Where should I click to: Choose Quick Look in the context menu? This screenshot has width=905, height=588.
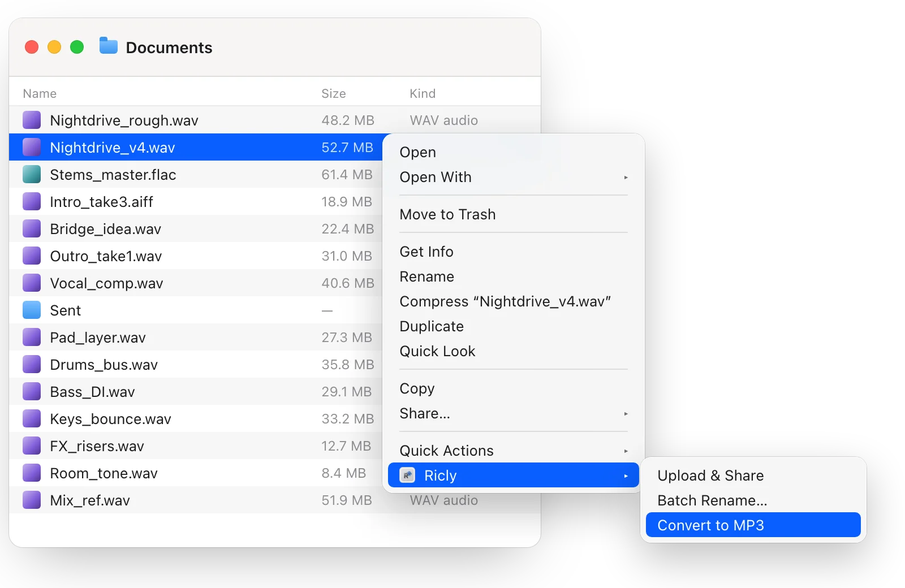[514, 351]
